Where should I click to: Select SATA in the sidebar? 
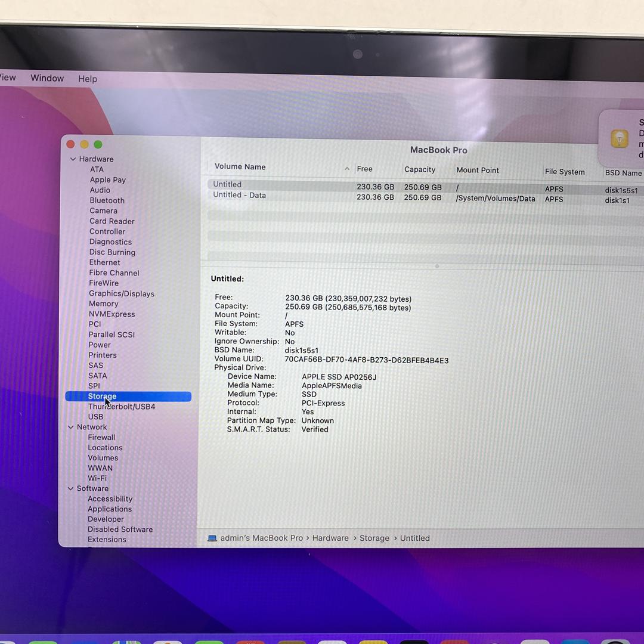point(98,376)
